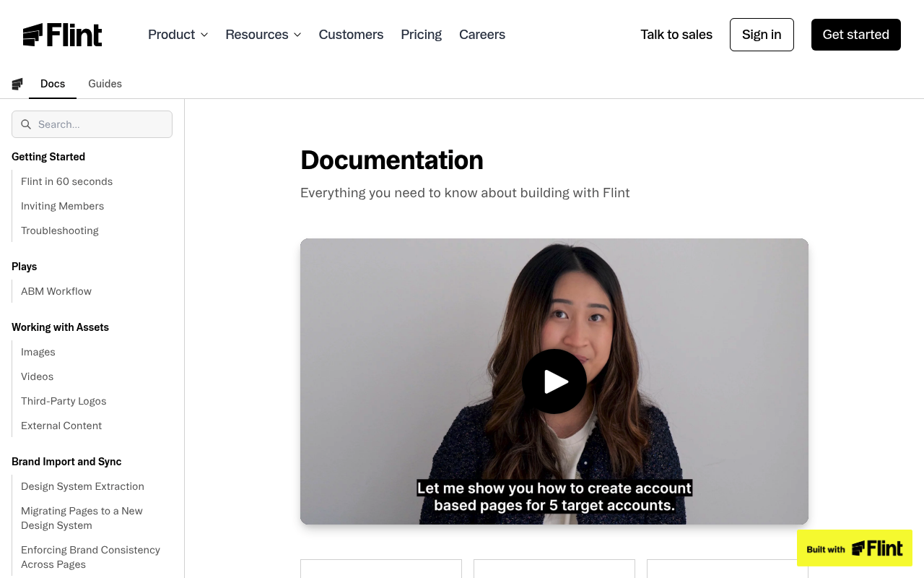Open Design System Extraction doc
The image size is (924, 578).
(82, 486)
